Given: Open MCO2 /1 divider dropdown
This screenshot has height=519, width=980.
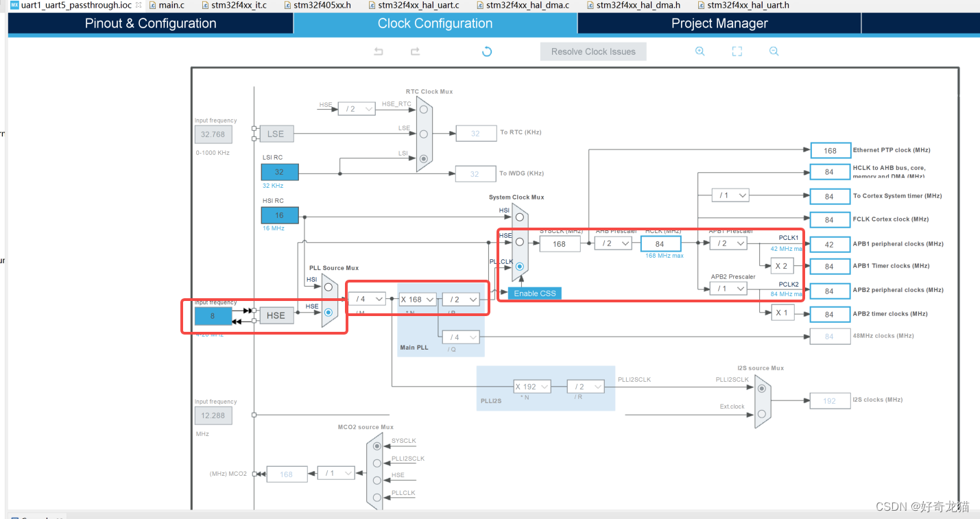Looking at the screenshot, I should pos(336,473).
